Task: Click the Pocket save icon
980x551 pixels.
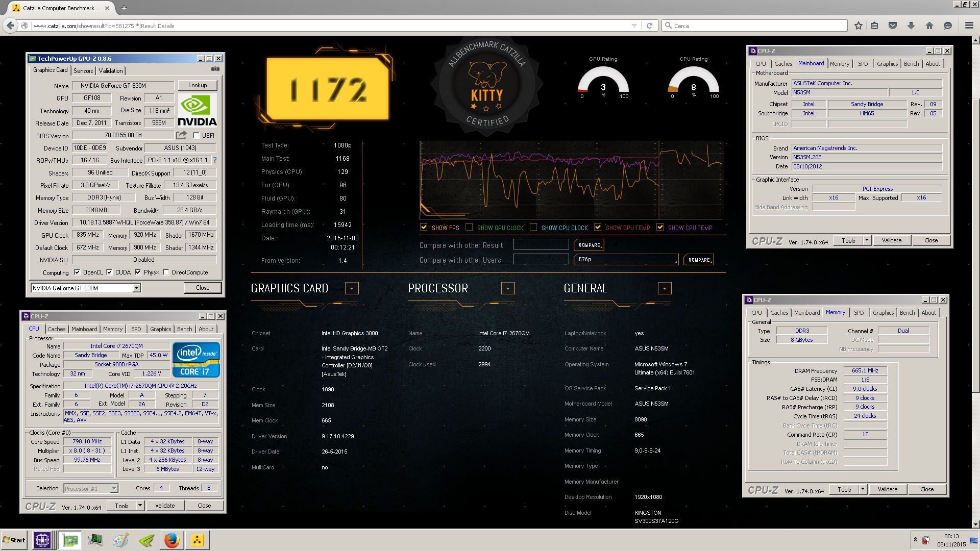Action: tap(893, 26)
